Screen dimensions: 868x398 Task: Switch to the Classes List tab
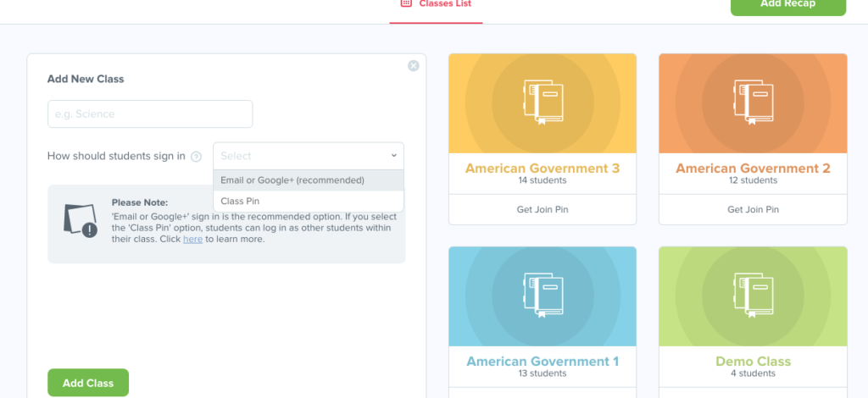pyautogui.click(x=445, y=4)
